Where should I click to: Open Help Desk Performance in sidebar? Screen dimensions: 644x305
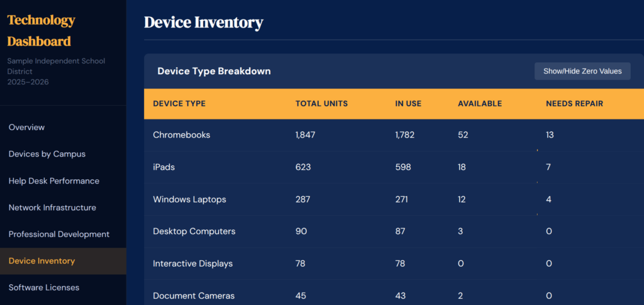[x=54, y=181]
